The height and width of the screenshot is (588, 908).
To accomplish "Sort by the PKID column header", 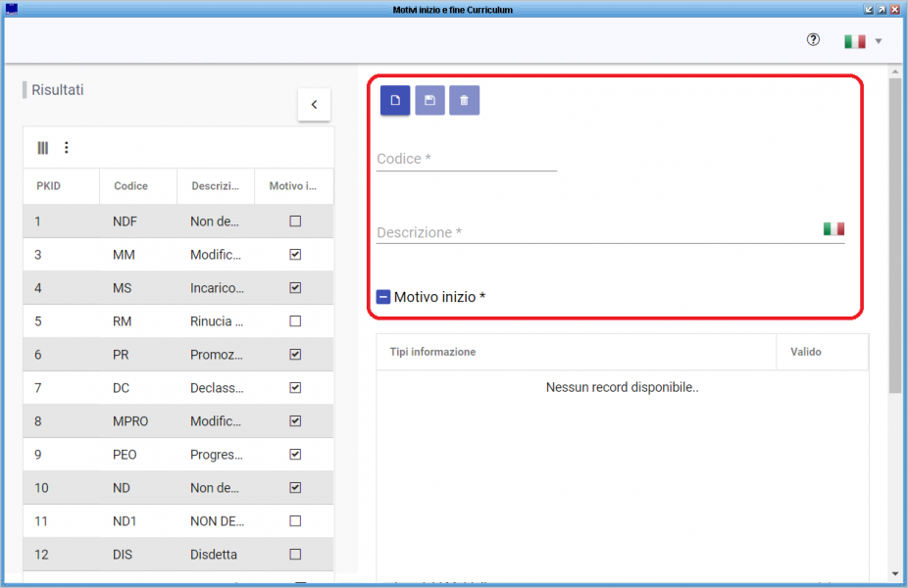I will pyautogui.click(x=49, y=186).
